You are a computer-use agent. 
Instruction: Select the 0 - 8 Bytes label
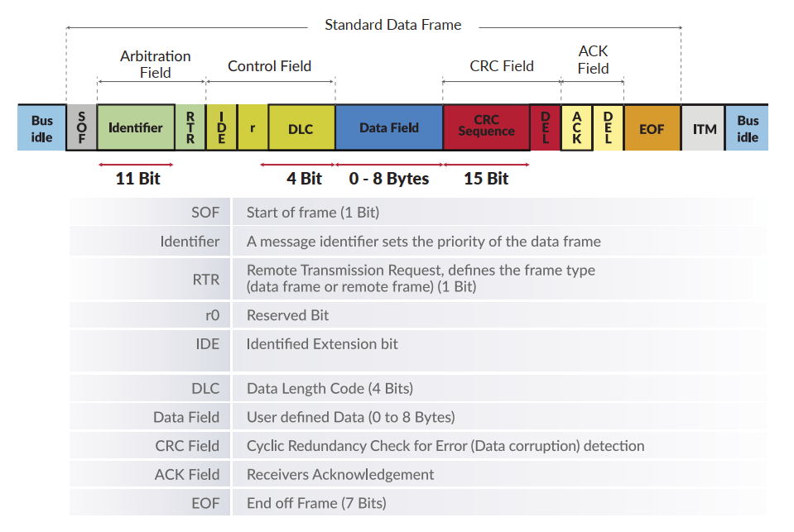coord(389,178)
